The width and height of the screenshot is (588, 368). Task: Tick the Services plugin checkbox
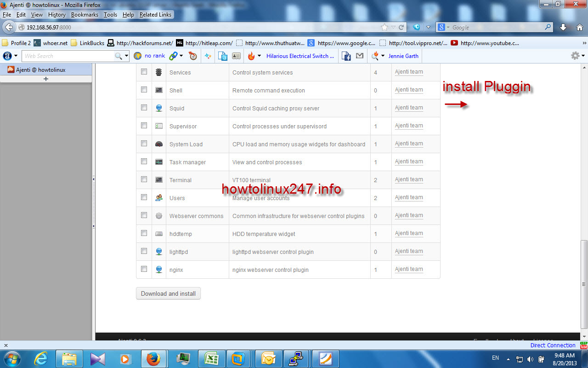pos(144,72)
